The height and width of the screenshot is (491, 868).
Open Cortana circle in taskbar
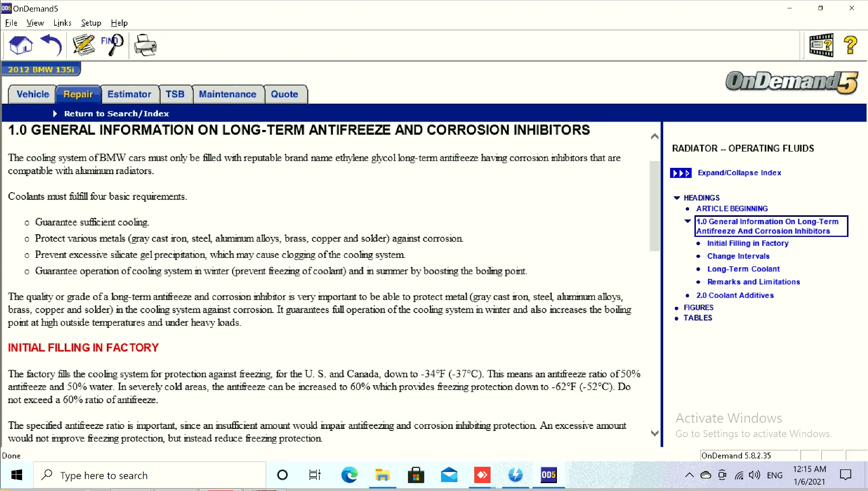[x=283, y=475]
